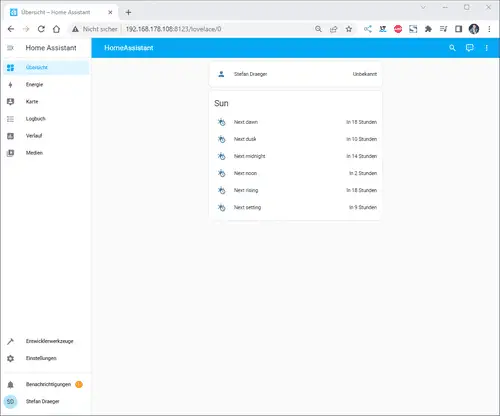Click the Next midnight value In 14 Stunden
500x416 pixels.
click(x=362, y=156)
